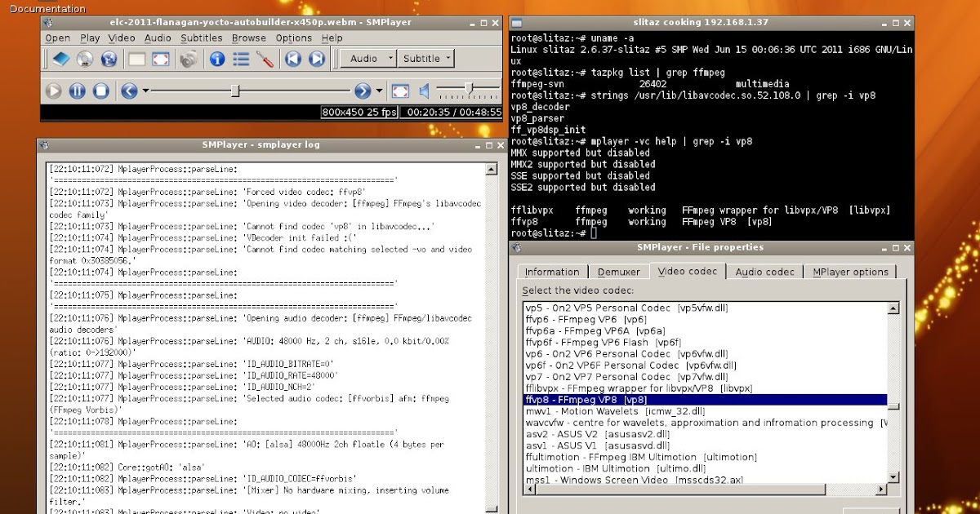Click the volume slider handle
Image resolution: width=980 pixels, height=514 pixels.
pyautogui.click(x=469, y=87)
